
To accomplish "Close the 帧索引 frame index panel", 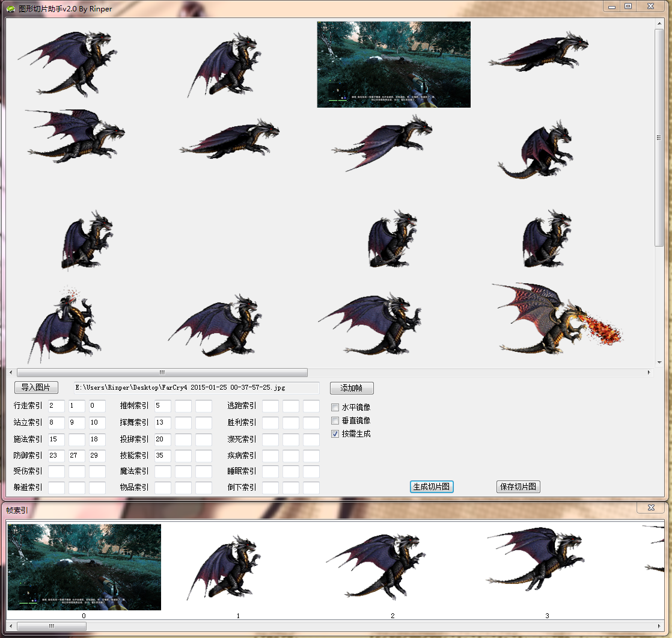I will 652,508.
